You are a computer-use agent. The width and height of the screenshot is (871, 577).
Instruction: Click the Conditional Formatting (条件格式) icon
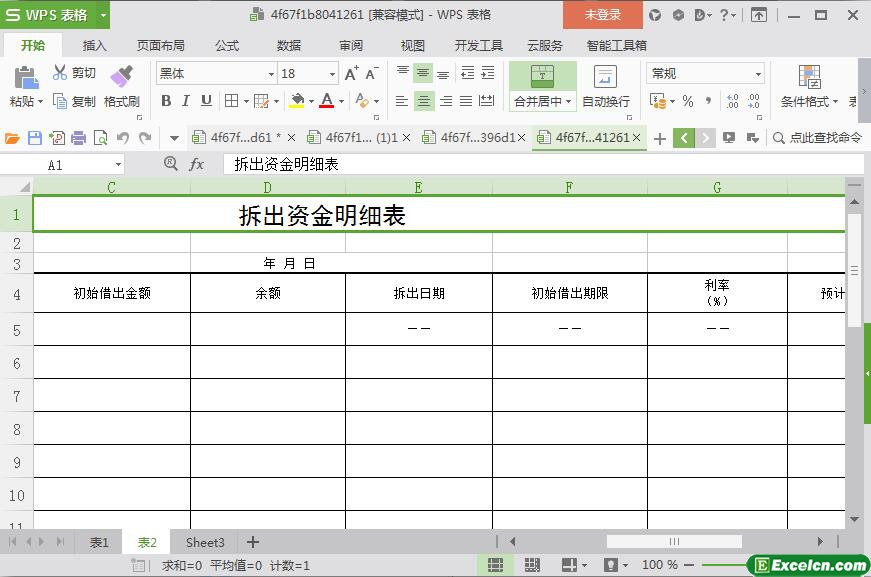(x=810, y=77)
